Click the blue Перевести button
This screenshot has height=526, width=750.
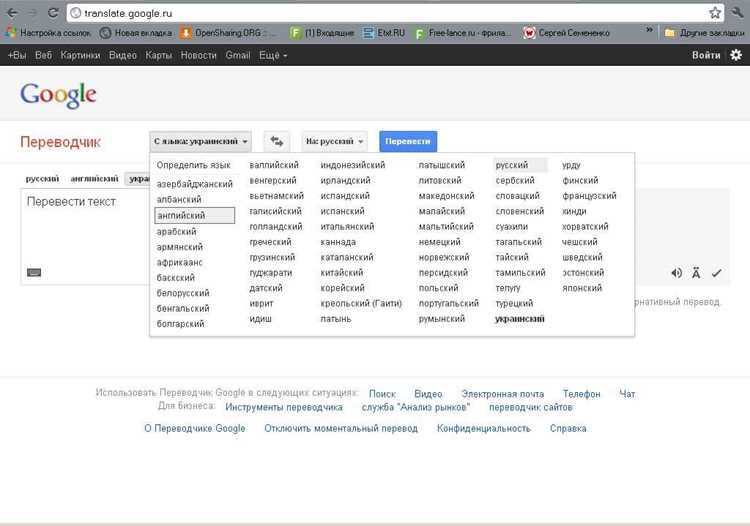tap(408, 142)
